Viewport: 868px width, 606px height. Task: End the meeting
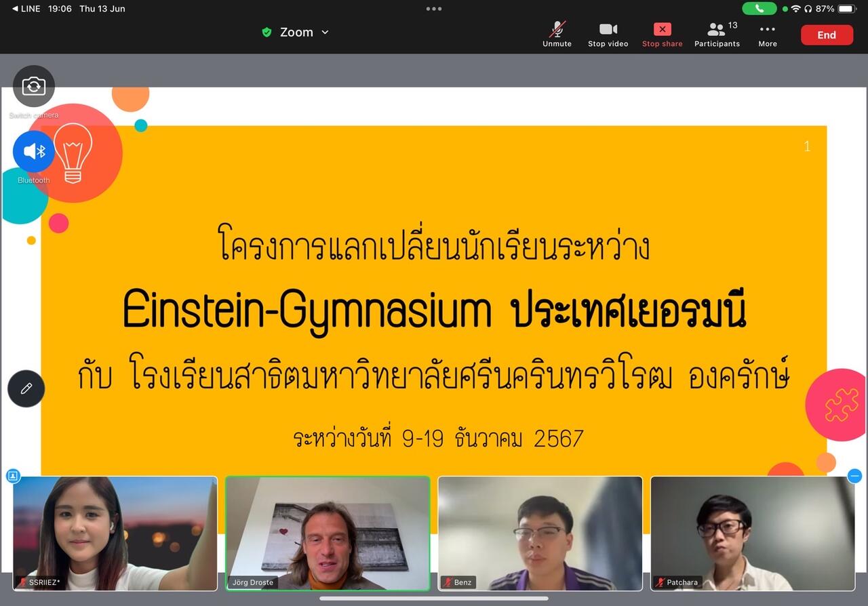point(827,35)
